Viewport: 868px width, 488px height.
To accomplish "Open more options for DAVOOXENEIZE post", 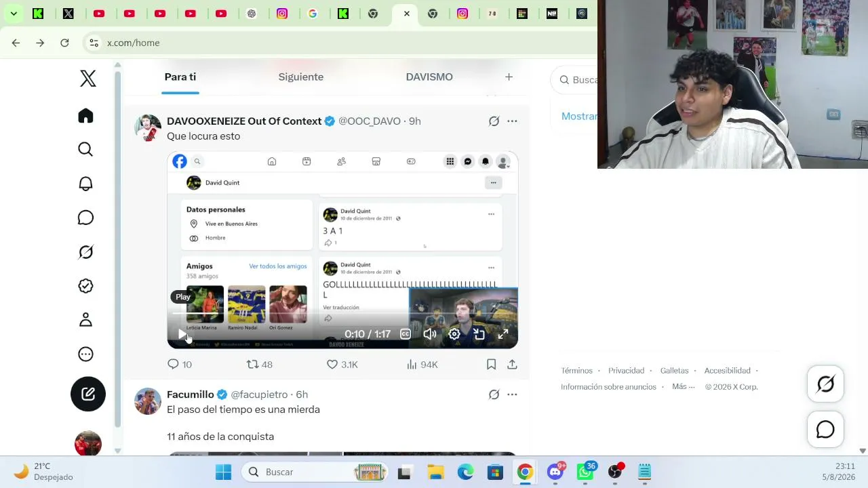I will [512, 121].
